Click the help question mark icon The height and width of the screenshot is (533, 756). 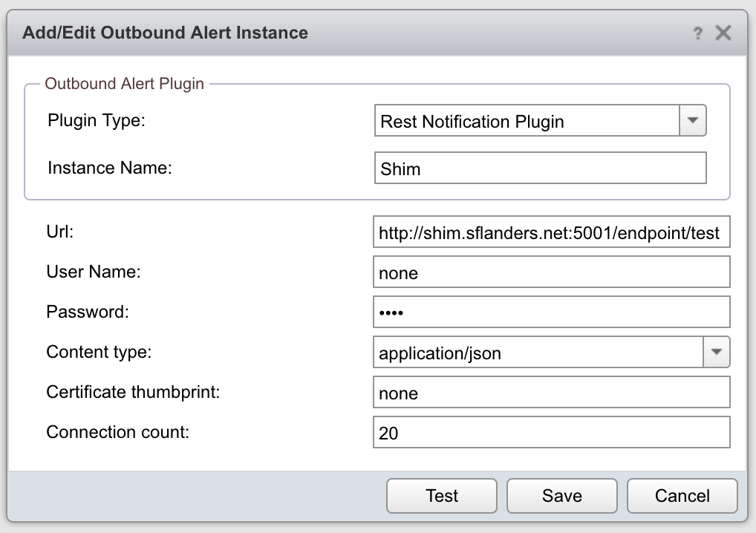pyautogui.click(x=697, y=33)
